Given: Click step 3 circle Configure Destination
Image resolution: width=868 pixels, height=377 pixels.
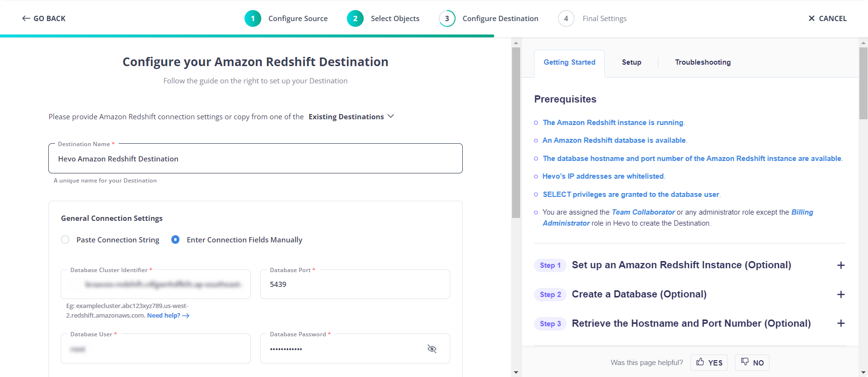Looking at the screenshot, I should click(447, 18).
